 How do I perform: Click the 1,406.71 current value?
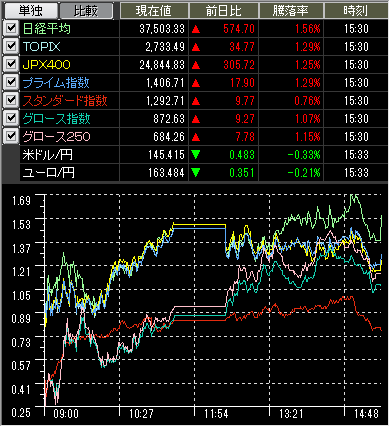click(x=165, y=83)
